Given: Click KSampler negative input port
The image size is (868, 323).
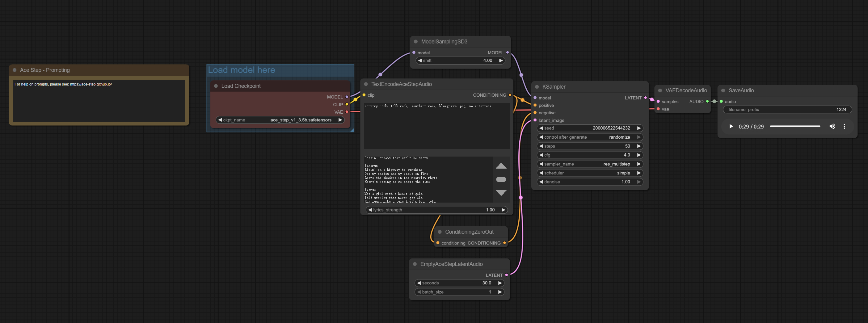Looking at the screenshot, I should click(535, 113).
